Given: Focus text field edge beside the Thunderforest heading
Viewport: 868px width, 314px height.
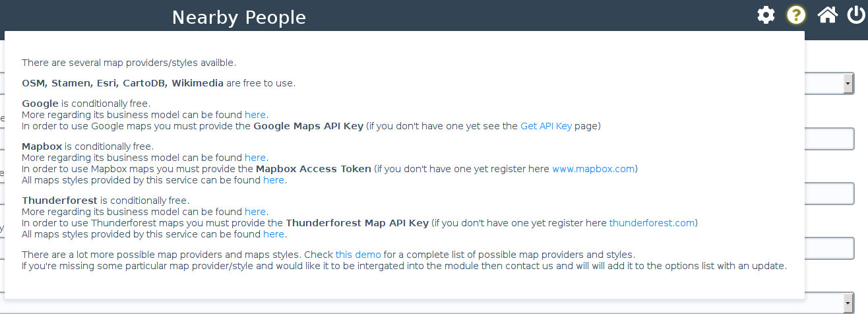Looking at the screenshot, I should coord(830,193).
